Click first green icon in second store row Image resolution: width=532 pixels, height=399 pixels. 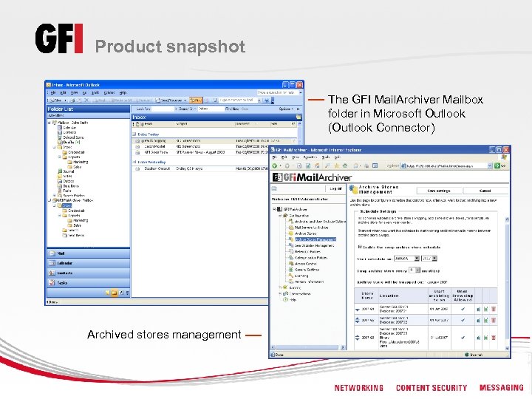coord(478,320)
